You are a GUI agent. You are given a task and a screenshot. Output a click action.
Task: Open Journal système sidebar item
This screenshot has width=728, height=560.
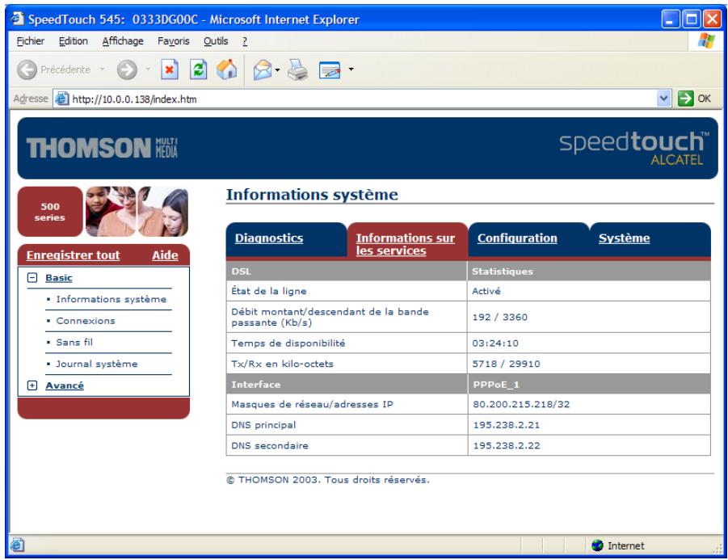(97, 364)
